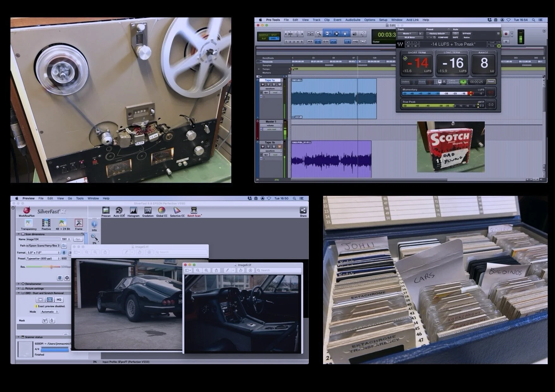Viewport: 555px width, 392px height.
Task: Open the Pro Tools Clip menu
Action: 327,20
